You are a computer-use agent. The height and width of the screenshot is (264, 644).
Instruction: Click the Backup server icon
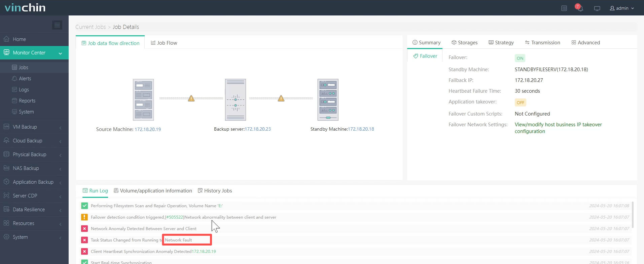pos(236,100)
